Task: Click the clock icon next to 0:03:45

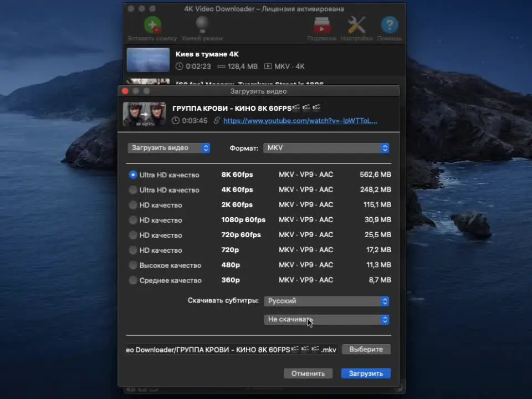Action: pos(176,121)
